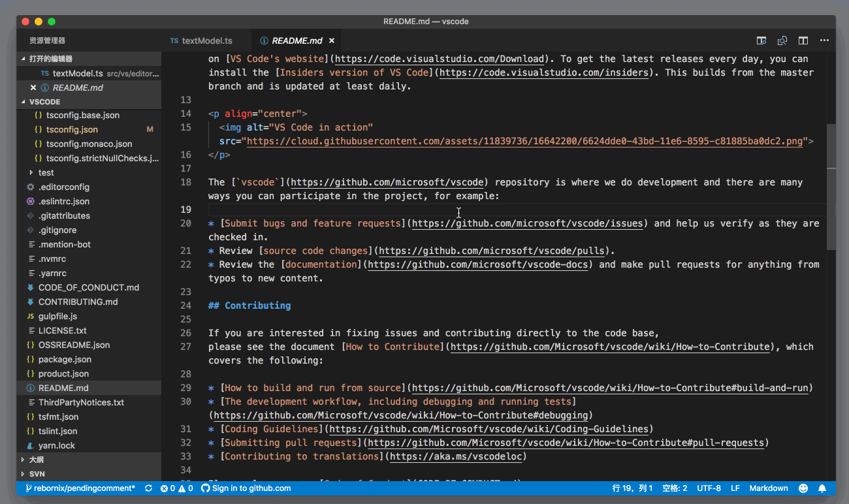Click the markdown icon beside CONTRIBUTING.md
The height and width of the screenshot is (504, 849).
coord(31,302)
